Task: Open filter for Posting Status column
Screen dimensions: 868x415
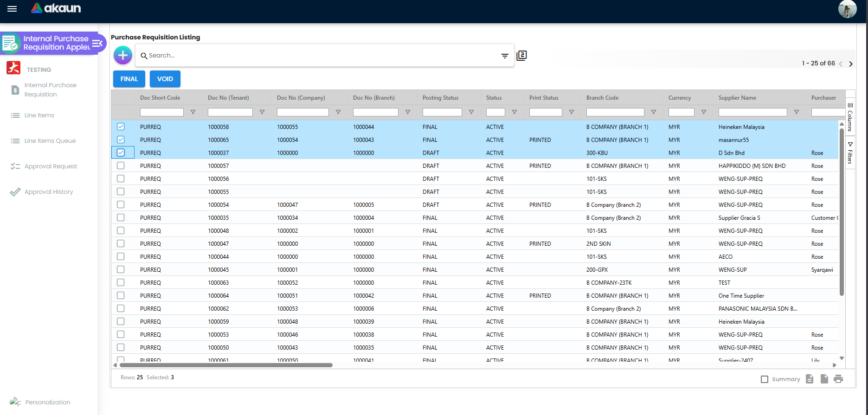Action: pyautogui.click(x=471, y=112)
